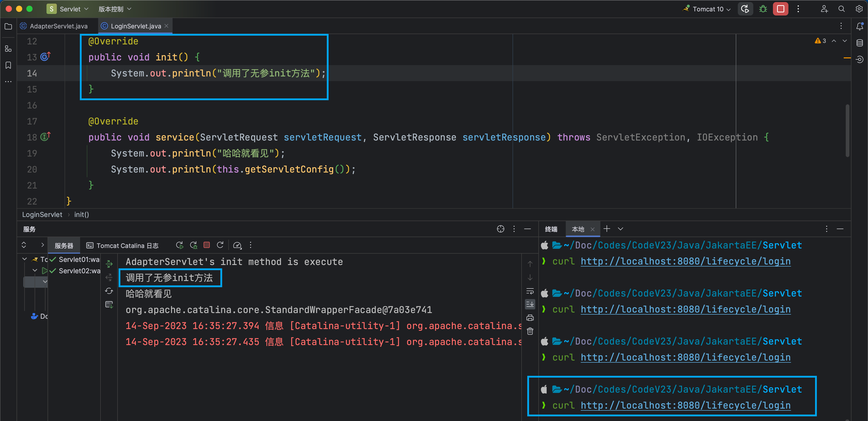Toggle the override gutter marker on line 13
868x421 pixels.
[x=45, y=57]
